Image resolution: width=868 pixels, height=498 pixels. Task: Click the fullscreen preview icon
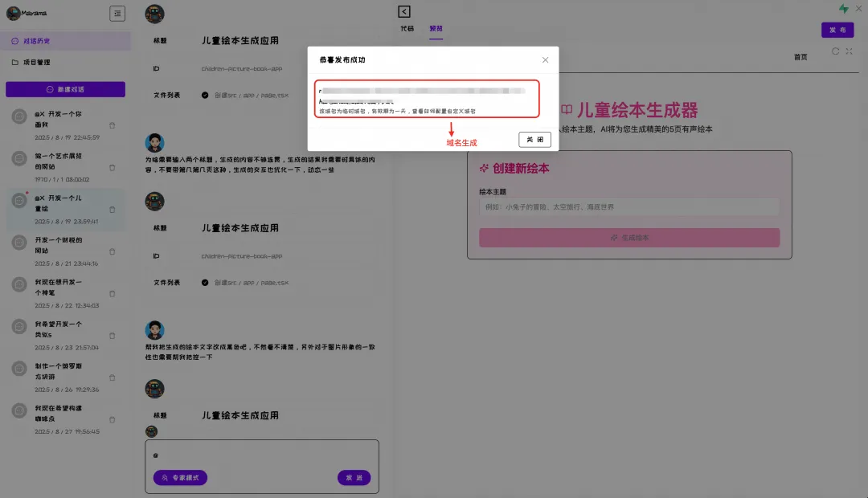(x=849, y=50)
